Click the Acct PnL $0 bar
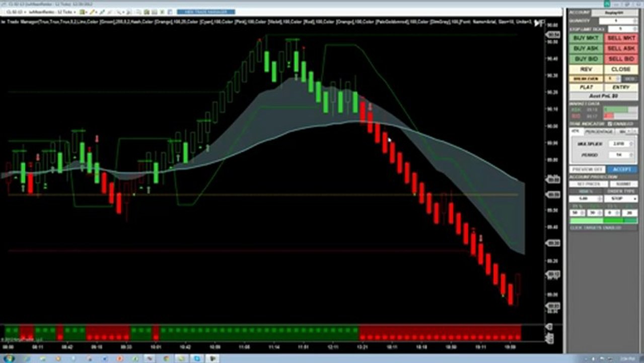Viewport: 644px width, 363px height. (x=604, y=96)
